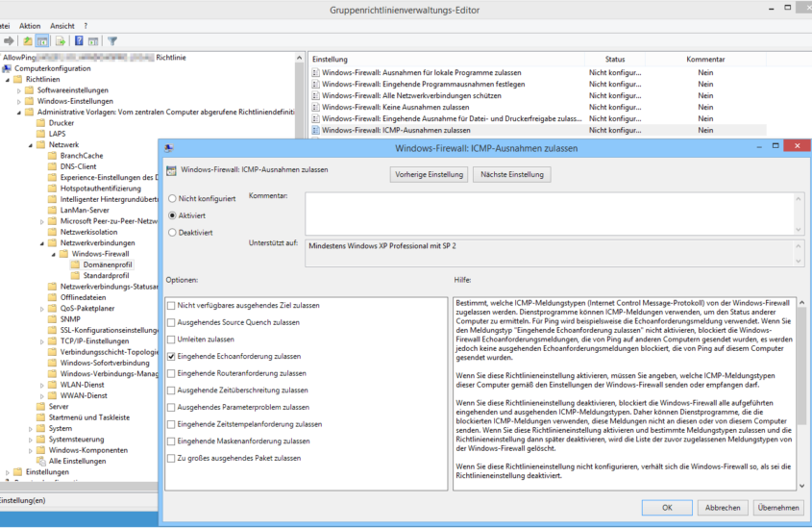
Task: Collapse the Administrative Vorlagen tree node
Action: tap(19, 113)
